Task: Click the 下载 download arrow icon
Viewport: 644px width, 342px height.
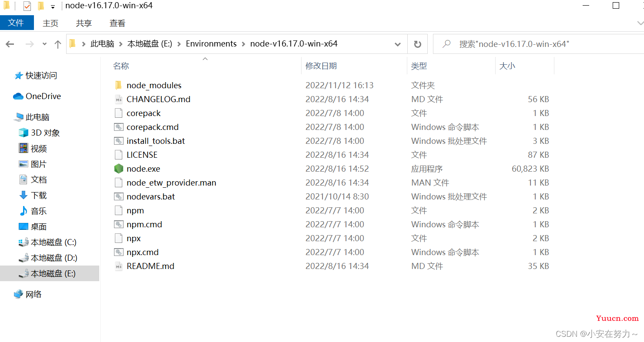Action: coord(23,195)
